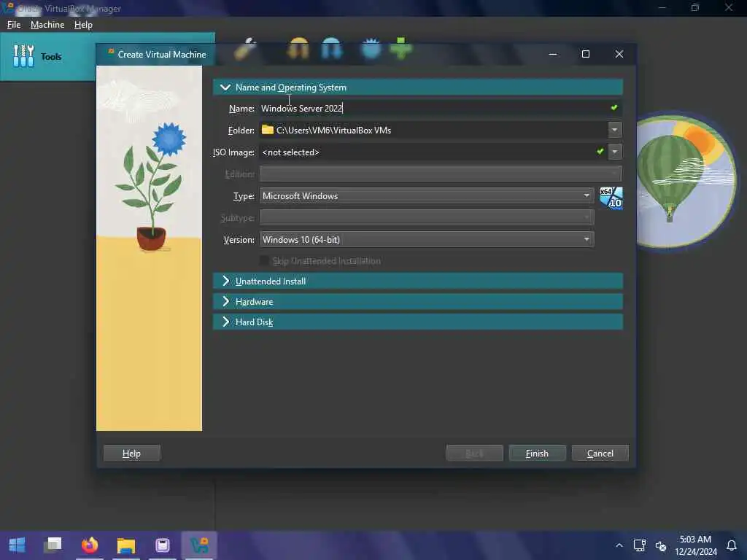Click the network display icon in system tray
This screenshot has width=747, height=560.
coord(639,545)
